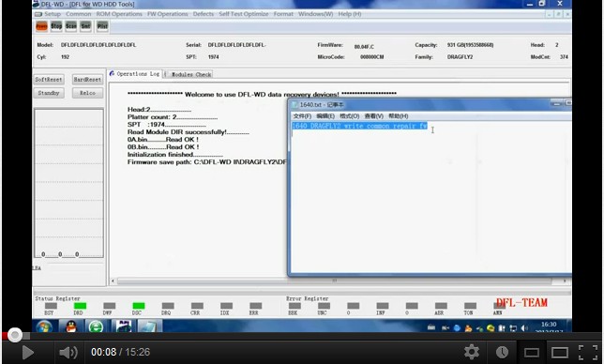Open the Notepad taskbar icon

tap(148, 326)
